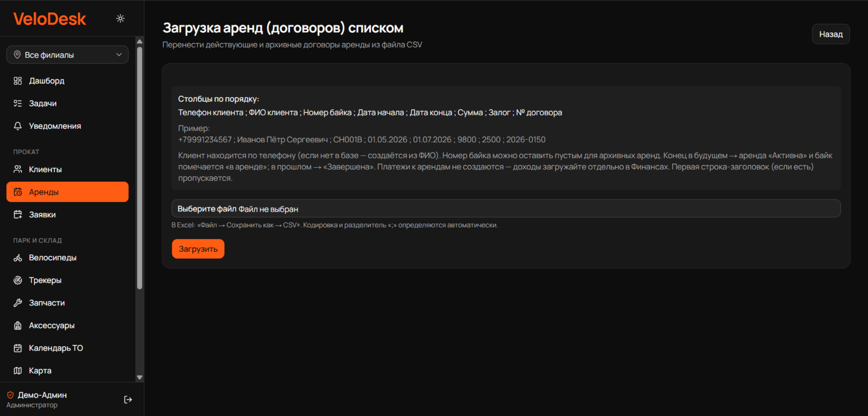The height and width of the screenshot is (416, 868).
Task: Click the ПАРК И СКЛАД section header
Action: click(38, 241)
